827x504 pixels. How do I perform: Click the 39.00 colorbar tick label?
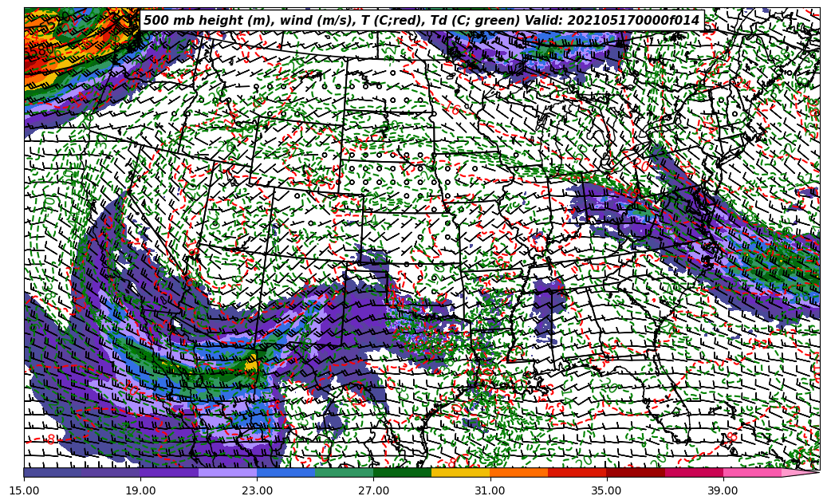[x=723, y=490]
